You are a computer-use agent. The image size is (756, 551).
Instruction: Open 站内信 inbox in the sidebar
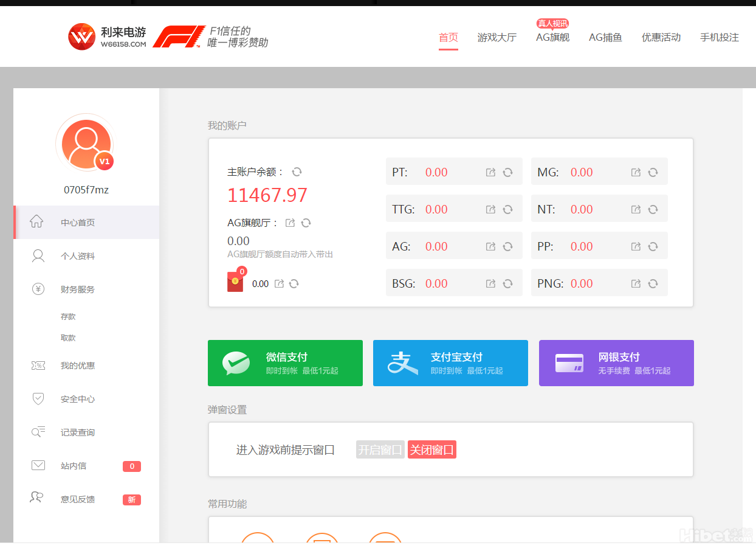tap(73, 466)
